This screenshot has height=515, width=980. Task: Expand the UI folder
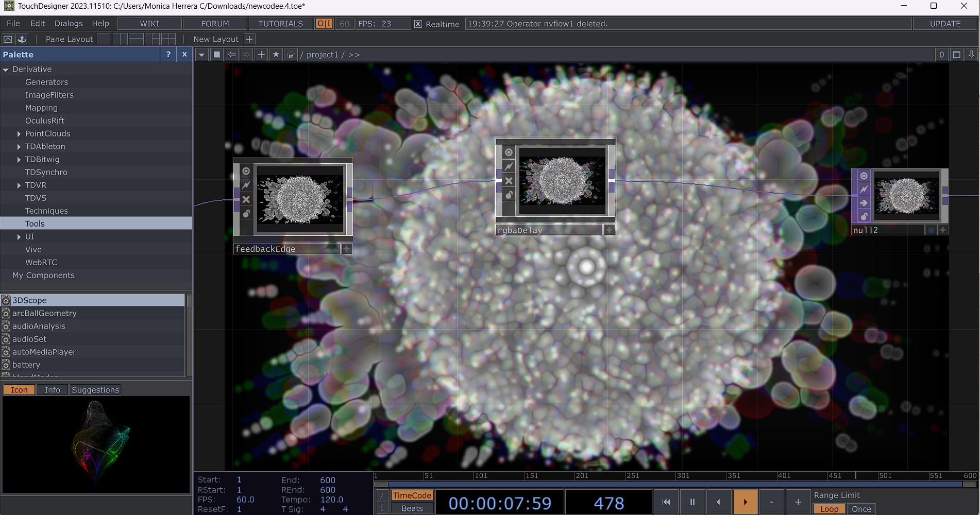19,237
